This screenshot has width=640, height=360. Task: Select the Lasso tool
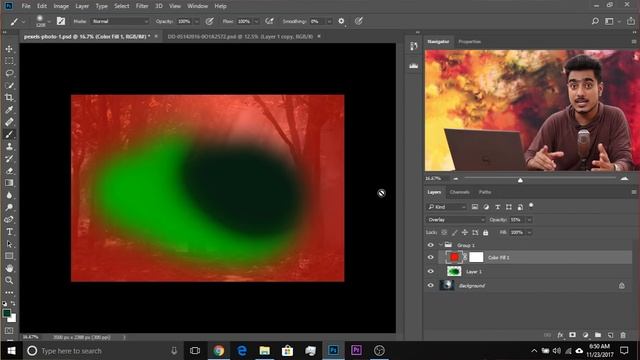9,73
